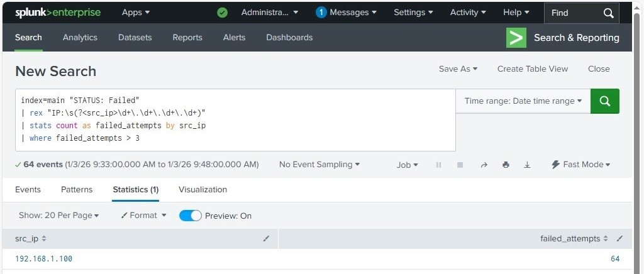This screenshot has width=644, height=274.
Task: Sort by failed_attempts column header
Action: [x=575, y=238]
